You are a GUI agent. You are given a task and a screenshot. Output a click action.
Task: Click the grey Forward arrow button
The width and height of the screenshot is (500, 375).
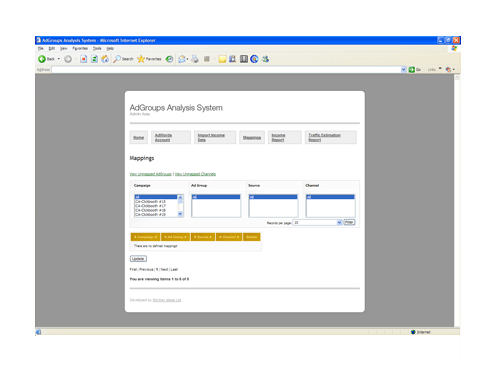coord(68,59)
